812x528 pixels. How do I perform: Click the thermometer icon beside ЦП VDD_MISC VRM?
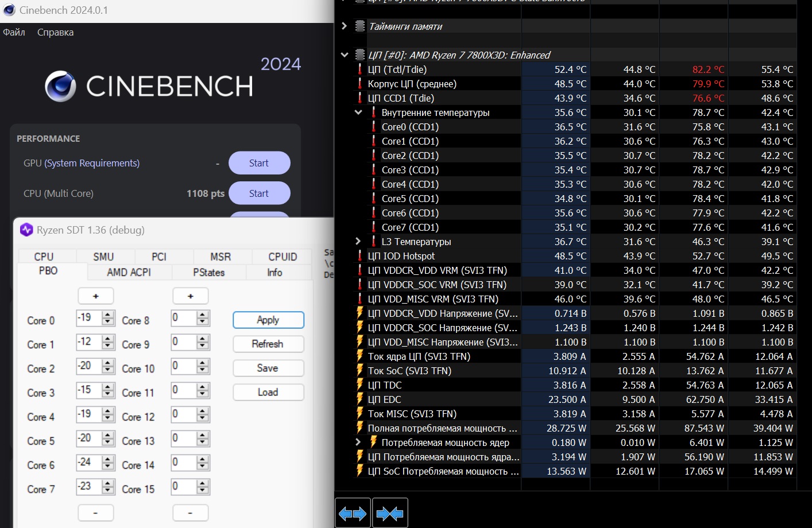[360, 299]
